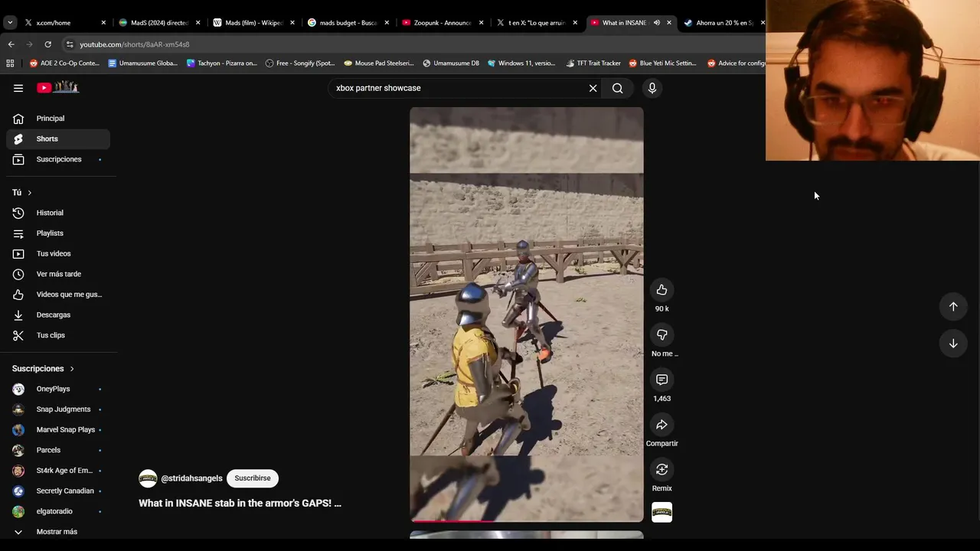Viewport: 980px width, 551px height.
Task: Seek on the red progress bar
Action: (527, 520)
